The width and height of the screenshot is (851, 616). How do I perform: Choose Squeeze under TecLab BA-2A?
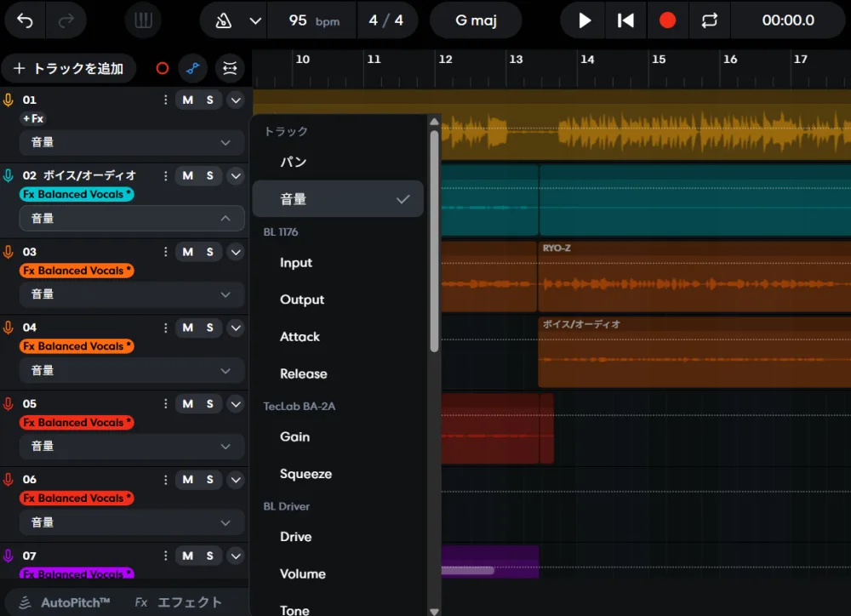click(x=338, y=474)
